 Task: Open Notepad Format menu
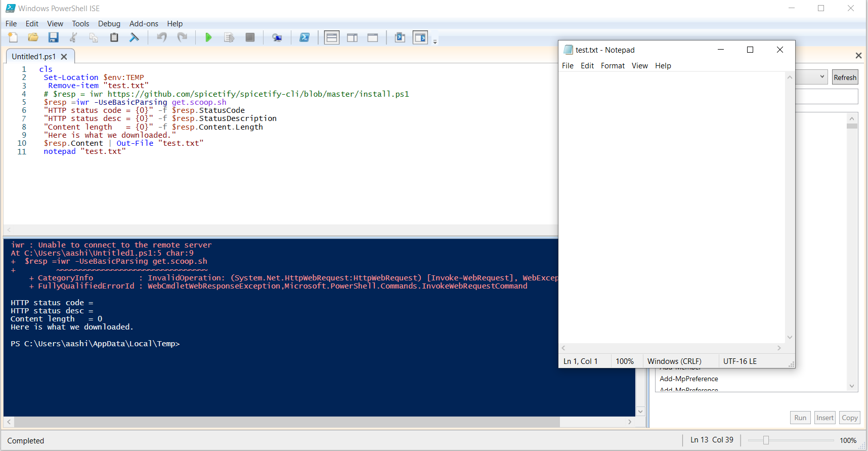(613, 66)
